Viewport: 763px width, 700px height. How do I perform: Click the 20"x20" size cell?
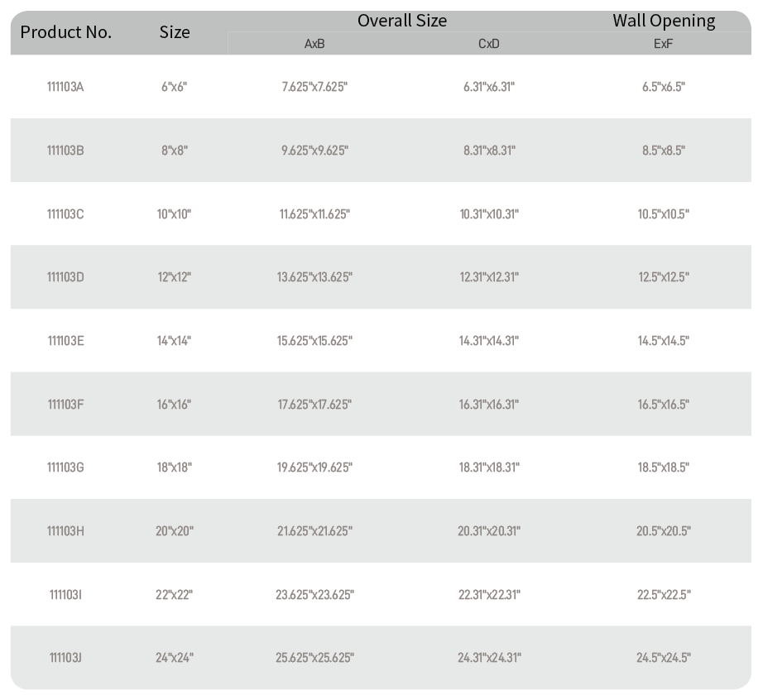(x=175, y=531)
